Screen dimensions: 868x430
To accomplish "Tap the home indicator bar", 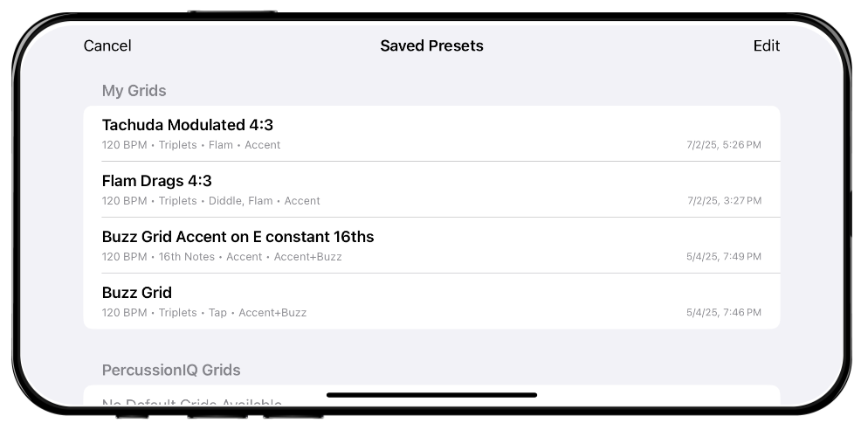I will coord(431,395).
